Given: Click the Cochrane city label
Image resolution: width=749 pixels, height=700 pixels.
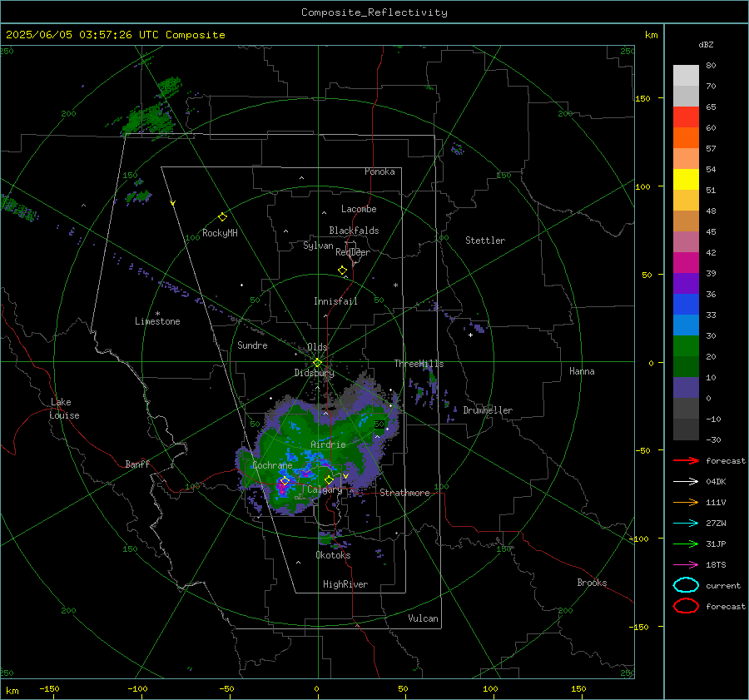Looking at the screenshot, I should click(x=272, y=465).
